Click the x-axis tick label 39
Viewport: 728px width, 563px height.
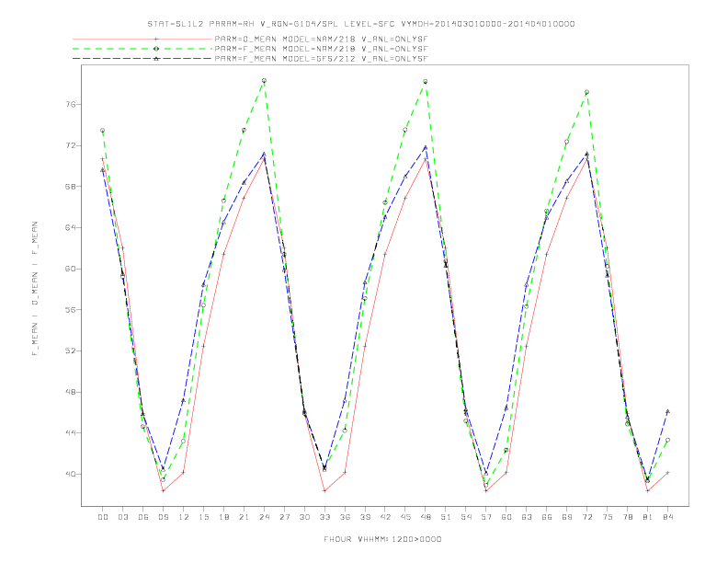365,517
